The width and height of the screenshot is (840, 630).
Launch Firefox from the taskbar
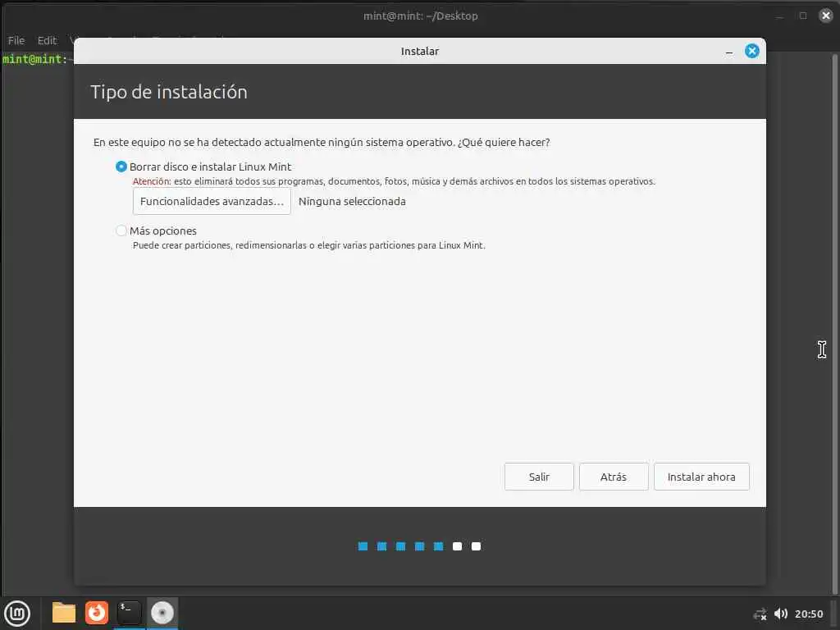pyautogui.click(x=97, y=613)
